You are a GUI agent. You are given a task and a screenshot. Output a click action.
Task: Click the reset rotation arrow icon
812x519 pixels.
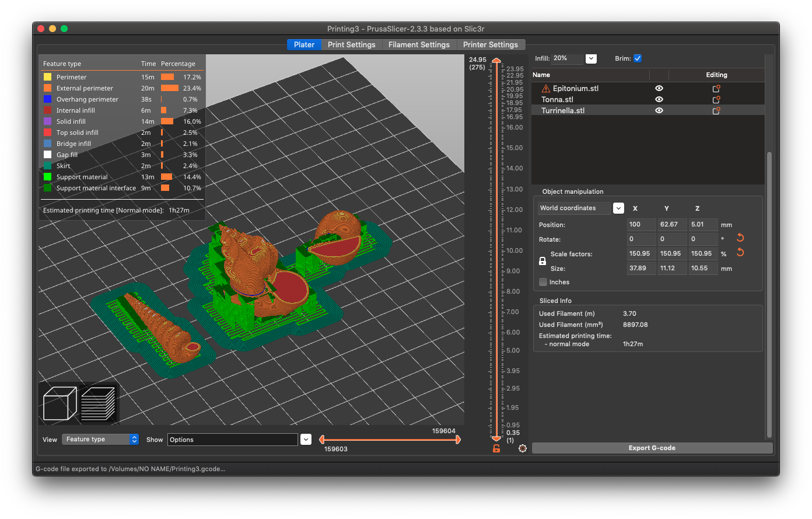point(740,238)
